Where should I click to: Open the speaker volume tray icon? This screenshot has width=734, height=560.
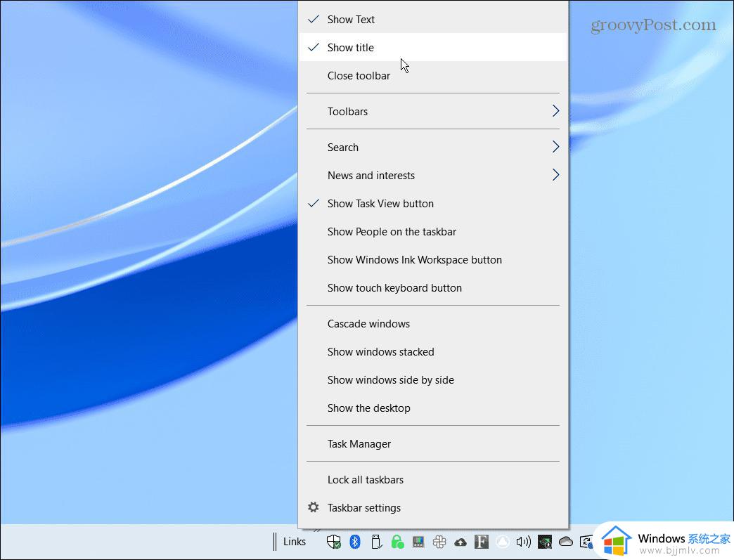(x=523, y=542)
